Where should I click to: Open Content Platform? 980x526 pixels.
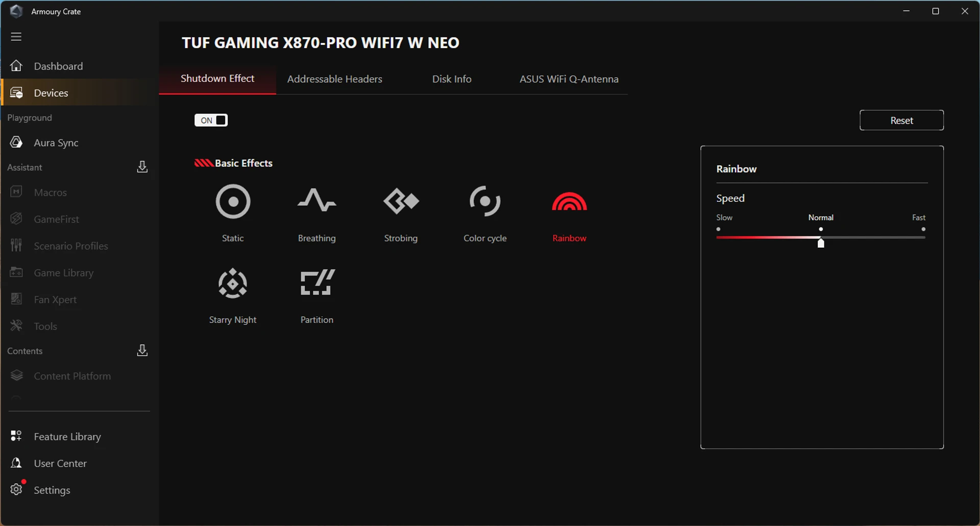(80, 376)
